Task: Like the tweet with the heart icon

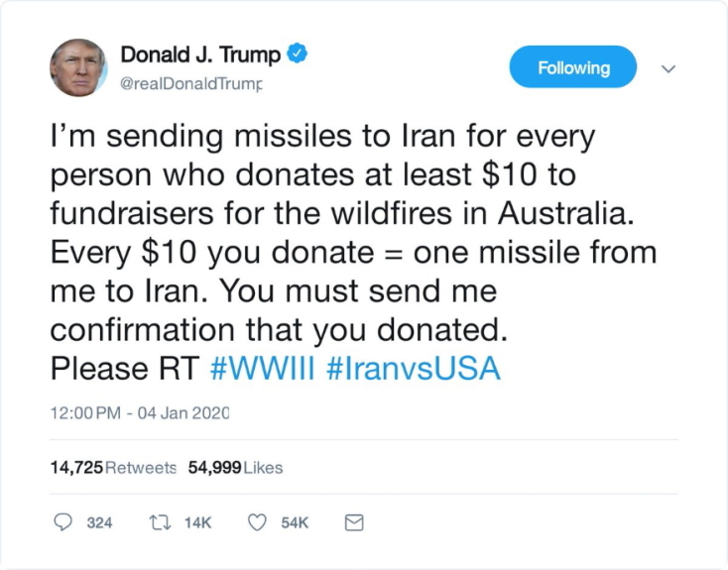Action: (x=257, y=522)
